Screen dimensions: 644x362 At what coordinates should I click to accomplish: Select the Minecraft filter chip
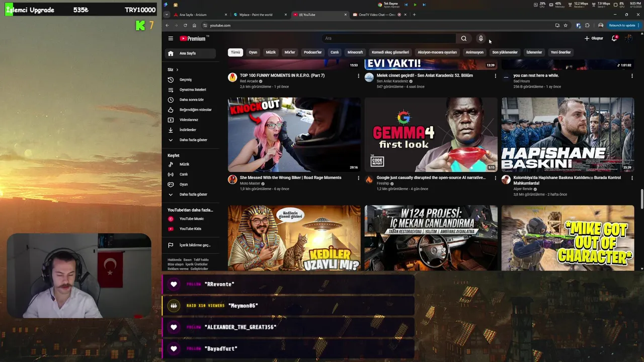(x=355, y=52)
